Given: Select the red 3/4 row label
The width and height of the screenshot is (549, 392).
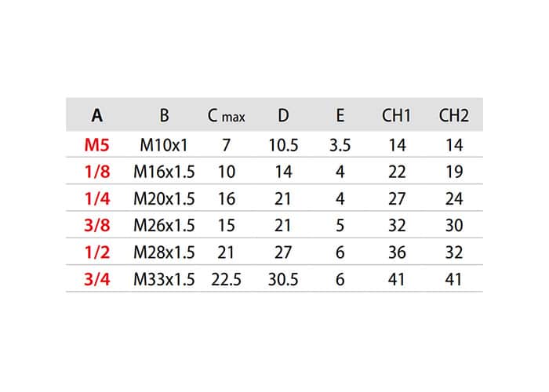Looking at the screenshot, I should coord(97,279).
